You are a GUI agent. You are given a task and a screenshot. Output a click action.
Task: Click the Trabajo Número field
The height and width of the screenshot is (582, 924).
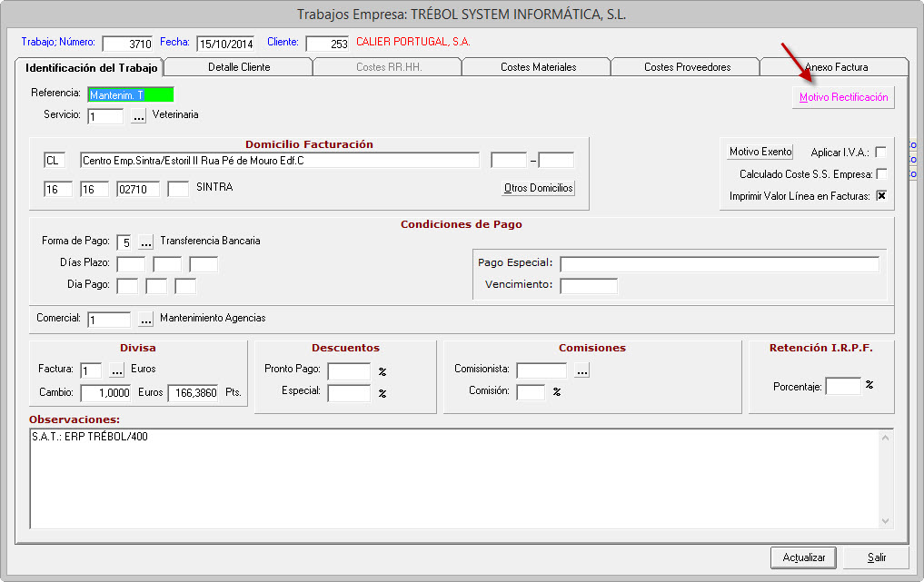pos(127,44)
